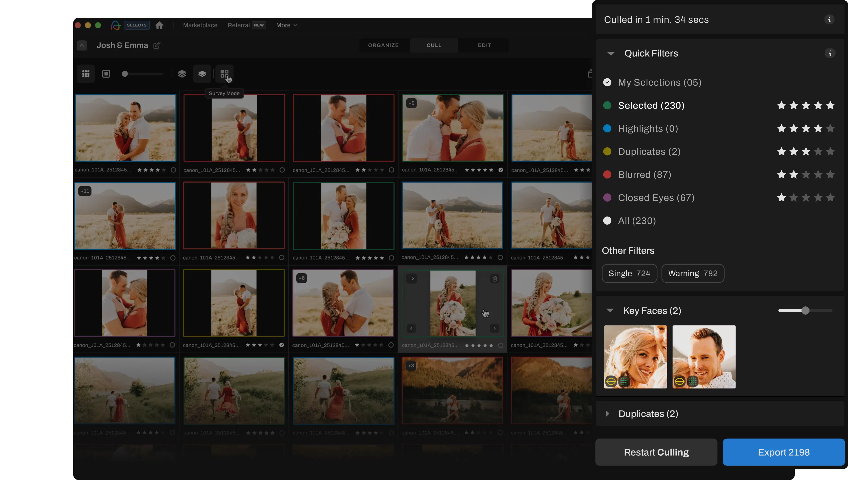Switch to grid view icon
Image resolution: width=868 pixels, height=480 pixels.
[86, 74]
